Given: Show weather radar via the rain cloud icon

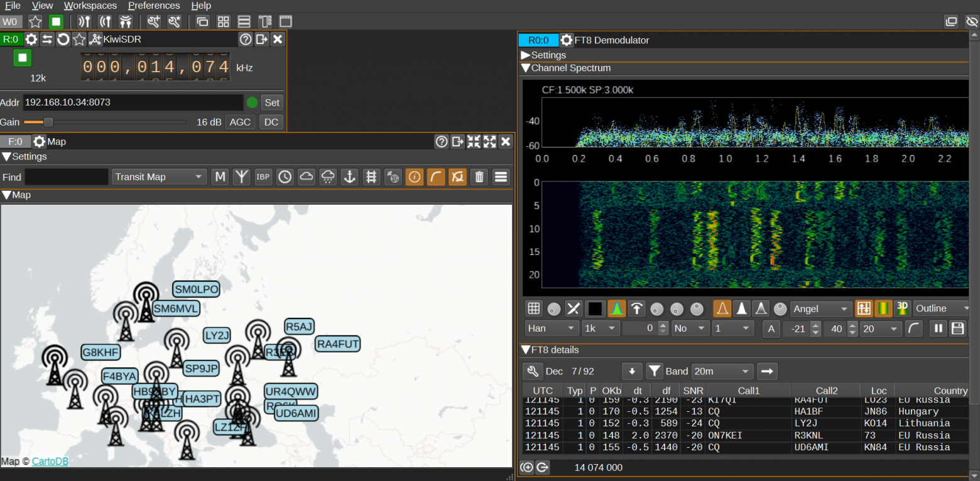Looking at the screenshot, I should (328, 176).
